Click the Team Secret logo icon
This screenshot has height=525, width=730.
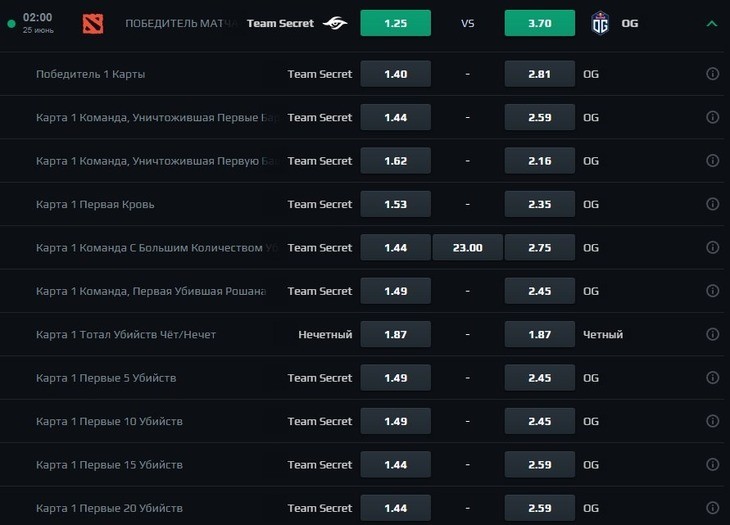(335, 23)
